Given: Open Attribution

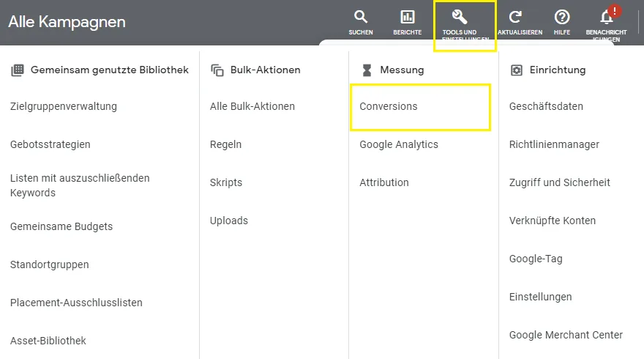Looking at the screenshot, I should 384,182.
